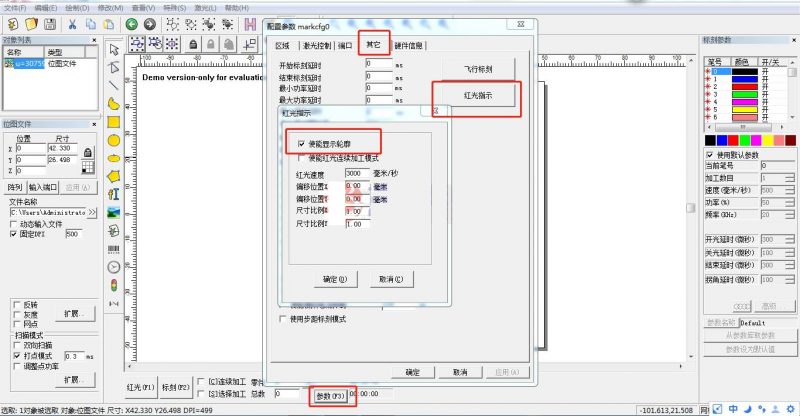The image size is (800, 416).
Task: Toggle the 灰度 checkbox
Action: pos(17,314)
